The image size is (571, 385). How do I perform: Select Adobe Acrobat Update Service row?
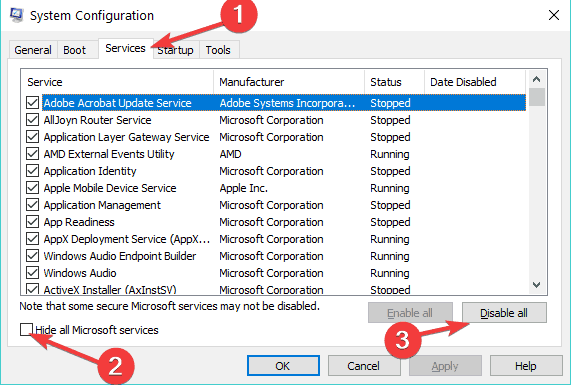[284, 103]
